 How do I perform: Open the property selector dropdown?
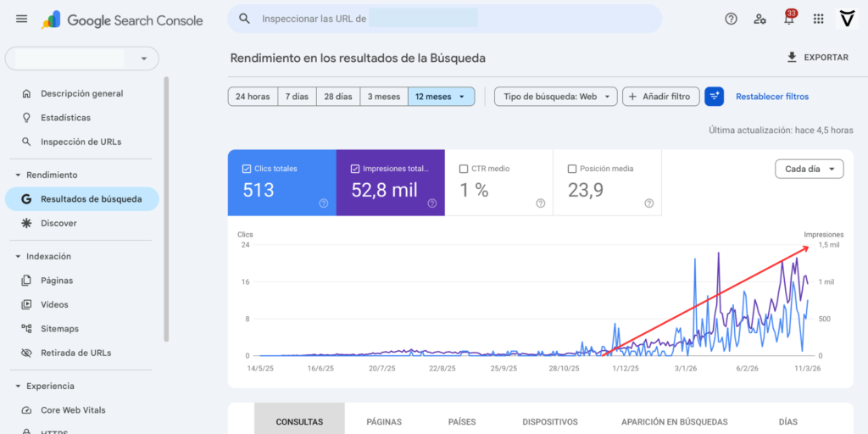[82, 58]
